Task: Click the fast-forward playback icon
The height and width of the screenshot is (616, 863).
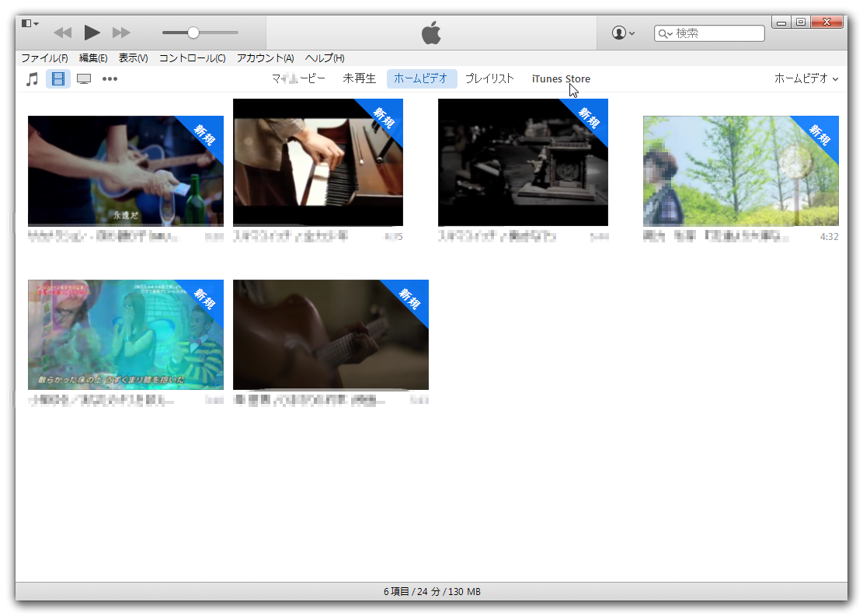Action: tap(121, 33)
